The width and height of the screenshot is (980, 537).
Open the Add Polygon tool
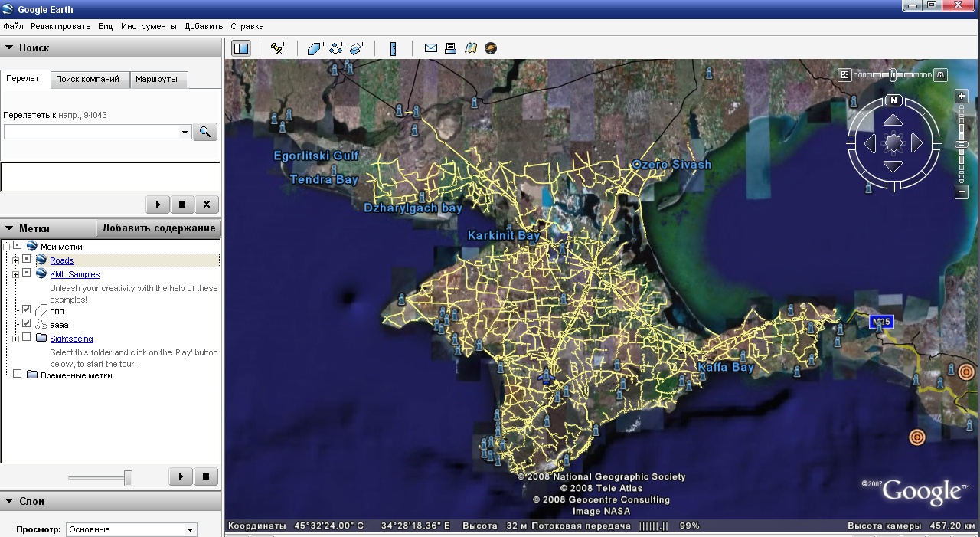click(315, 48)
